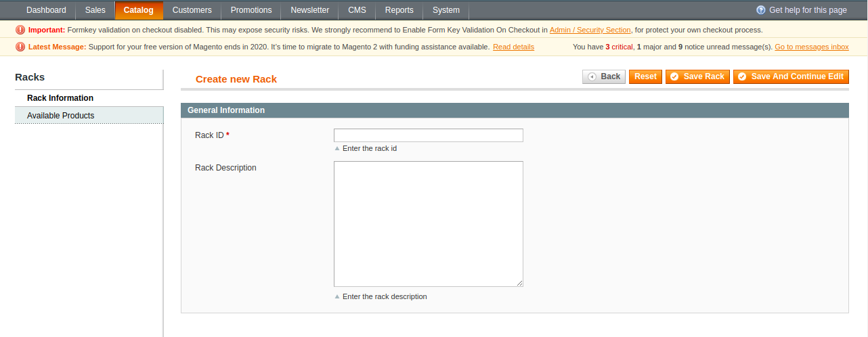Click the Back button
Screen dimensions: 868x337
click(604, 76)
